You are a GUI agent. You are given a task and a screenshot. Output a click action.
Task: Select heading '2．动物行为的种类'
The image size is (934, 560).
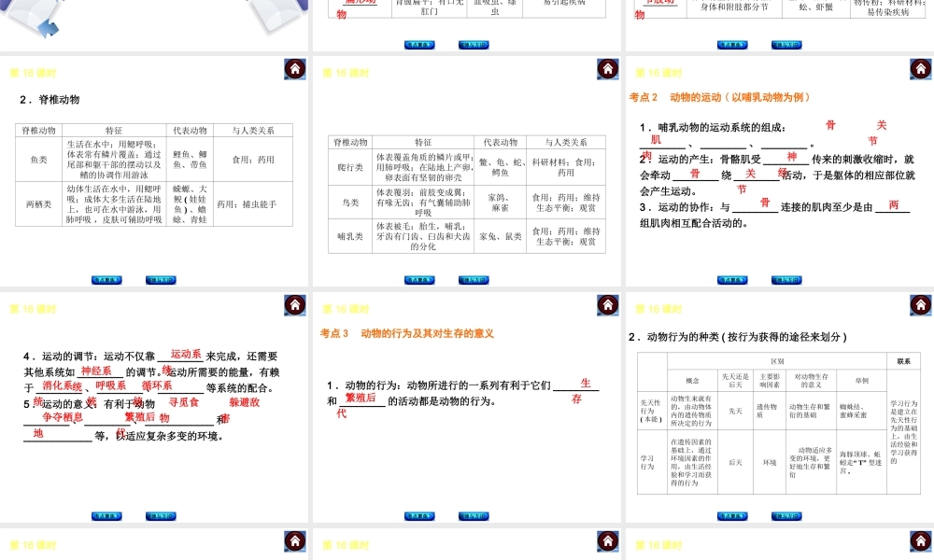click(738, 337)
